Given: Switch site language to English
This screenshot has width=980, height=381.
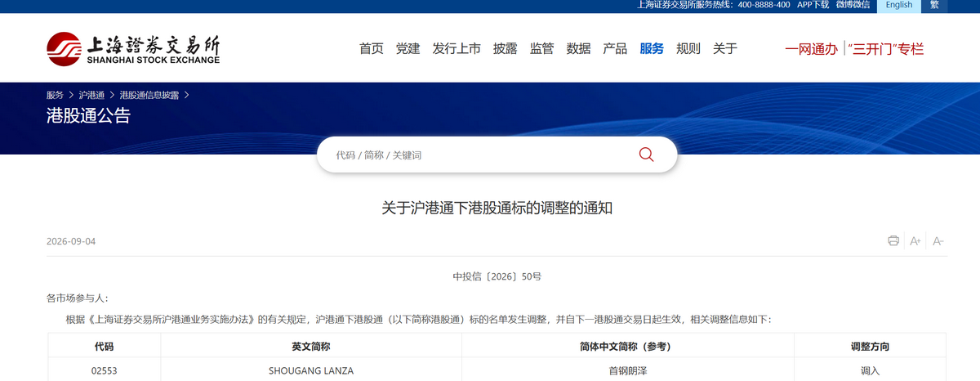Looking at the screenshot, I should [899, 5].
